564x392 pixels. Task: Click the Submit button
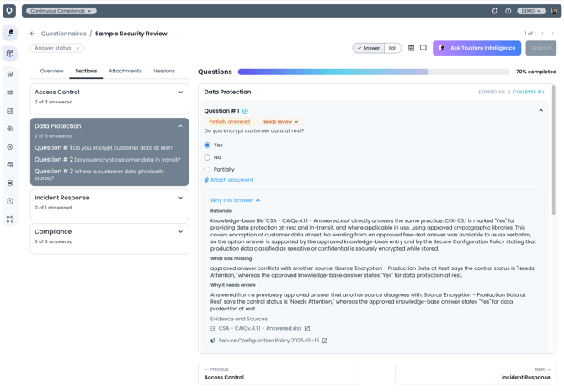tap(541, 48)
